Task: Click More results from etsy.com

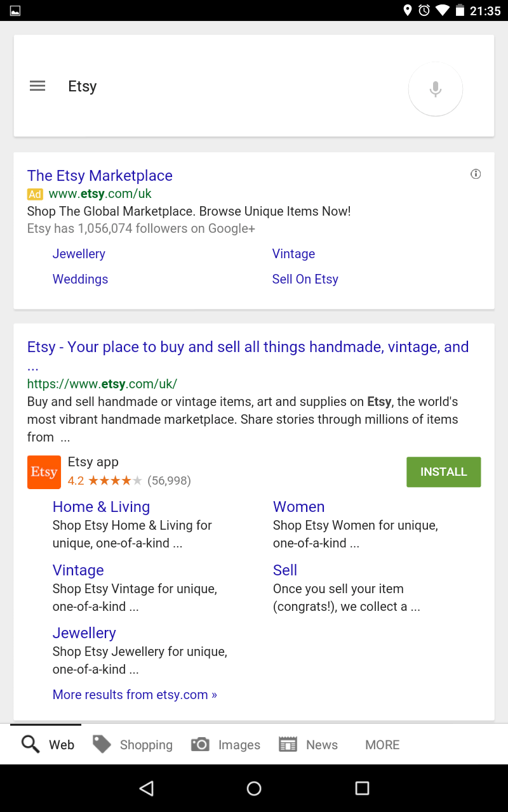Action: point(135,695)
